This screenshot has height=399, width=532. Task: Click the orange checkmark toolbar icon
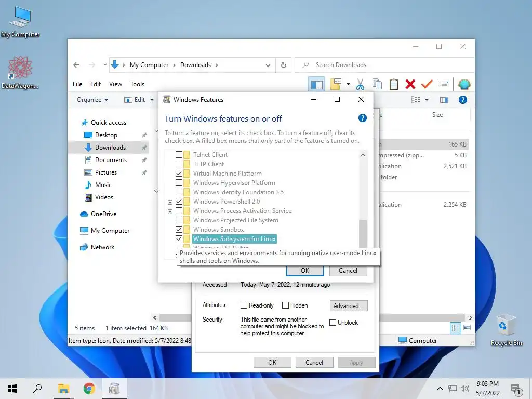tap(427, 84)
